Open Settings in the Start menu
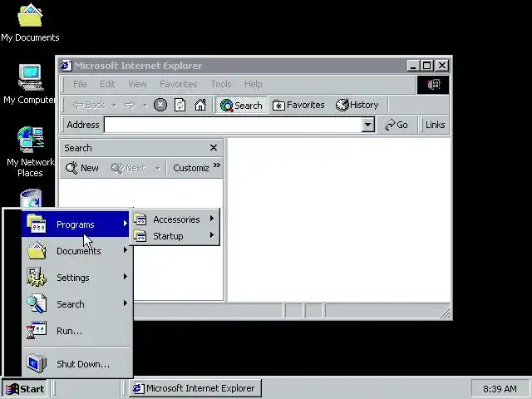 [x=76, y=277]
